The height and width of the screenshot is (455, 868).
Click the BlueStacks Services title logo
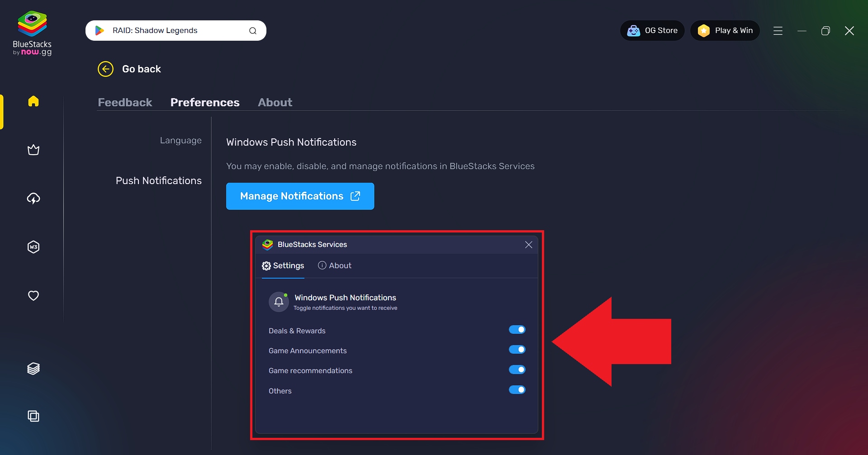268,245
